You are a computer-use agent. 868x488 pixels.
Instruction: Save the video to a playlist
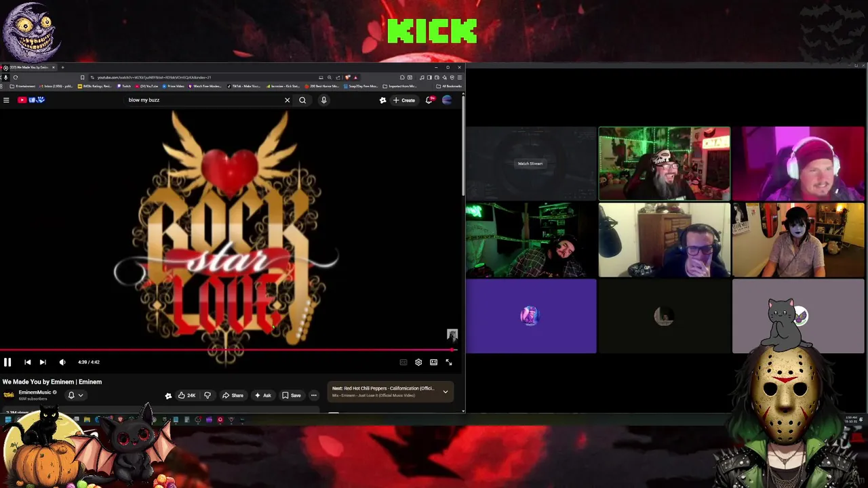(292, 395)
